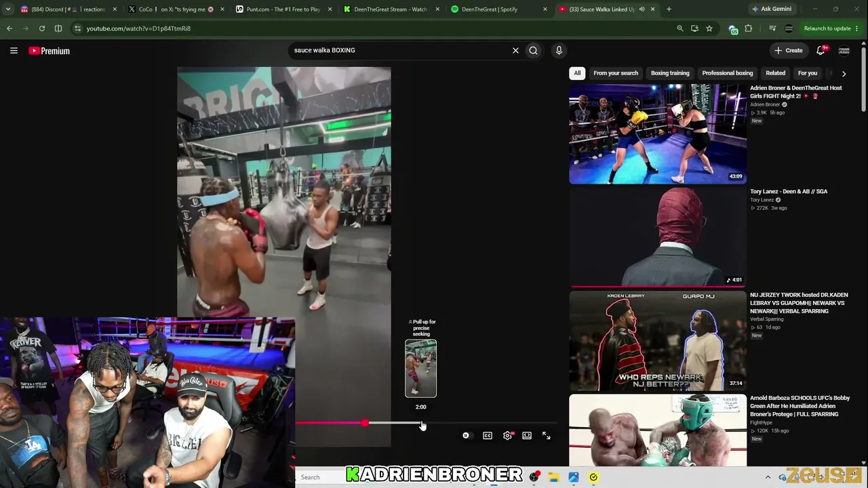Close the Sauce Walka YouTube tab
Image resolution: width=868 pixels, height=488 pixels.
coord(653,9)
